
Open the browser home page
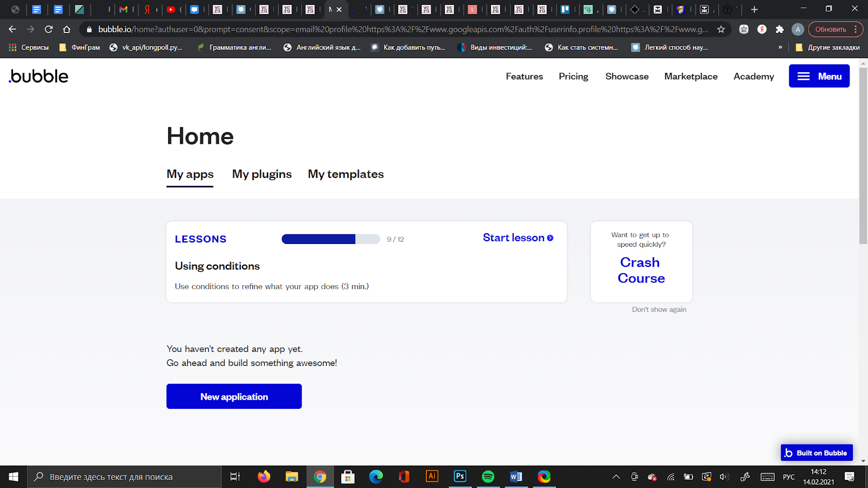pos(67,29)
